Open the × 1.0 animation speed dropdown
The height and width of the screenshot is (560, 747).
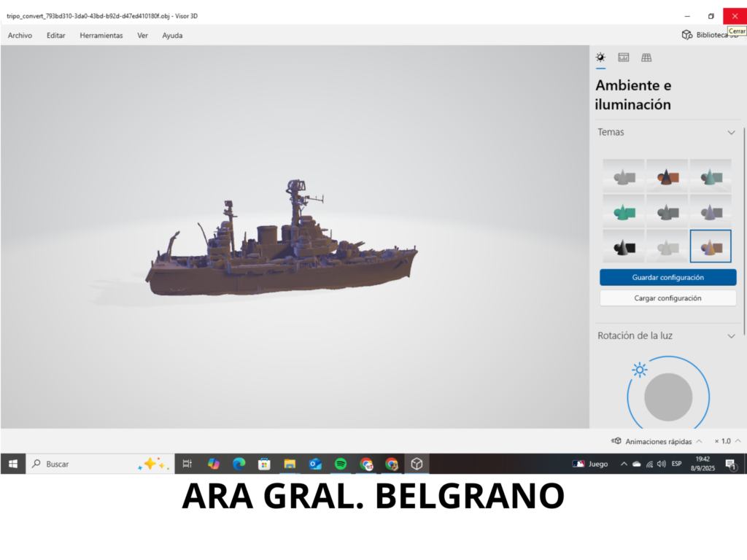tap(727, 441)
